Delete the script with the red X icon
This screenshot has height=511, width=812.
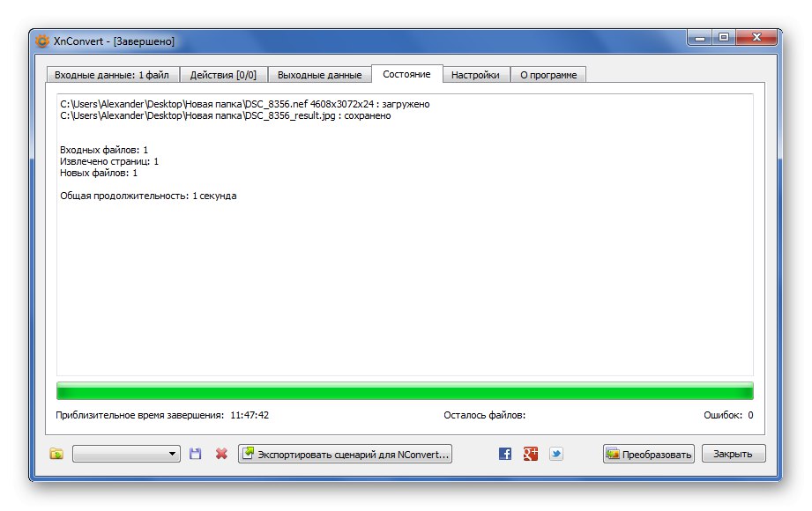click(x=221, y=454)
